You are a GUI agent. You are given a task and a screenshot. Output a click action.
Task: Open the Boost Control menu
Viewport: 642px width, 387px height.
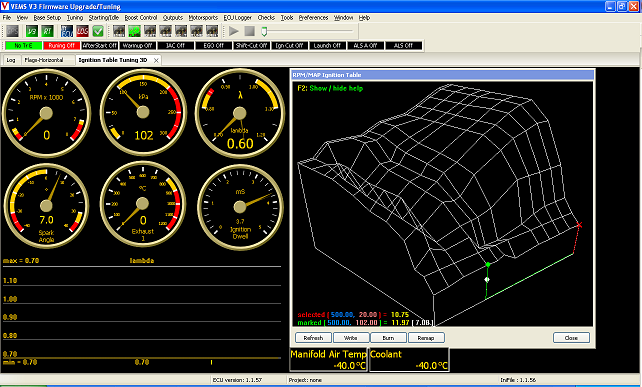click(x=141, y=18)
